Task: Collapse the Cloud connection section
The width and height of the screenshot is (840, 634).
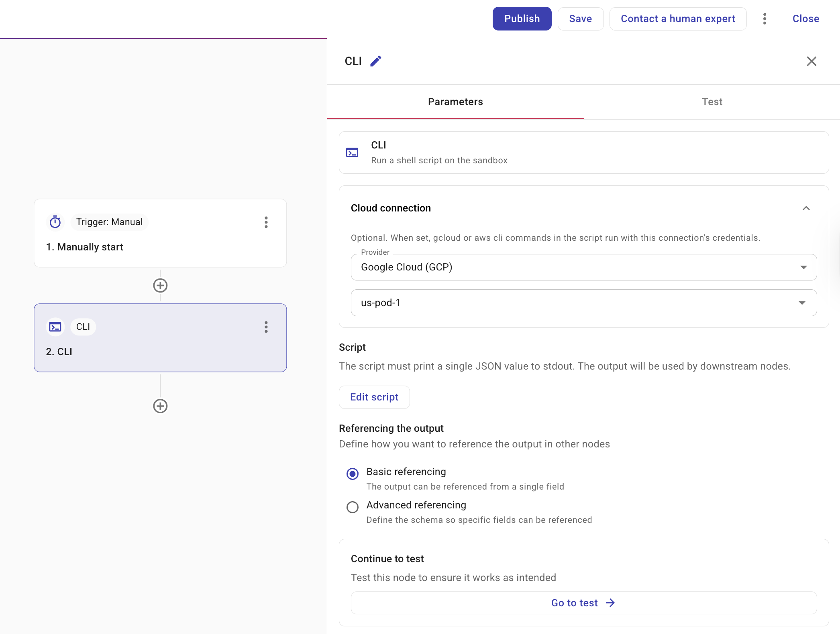Action: point(806,208)
